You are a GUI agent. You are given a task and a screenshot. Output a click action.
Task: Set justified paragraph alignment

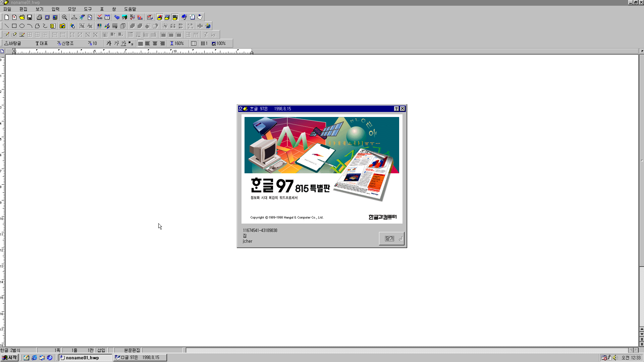[141, 43]
